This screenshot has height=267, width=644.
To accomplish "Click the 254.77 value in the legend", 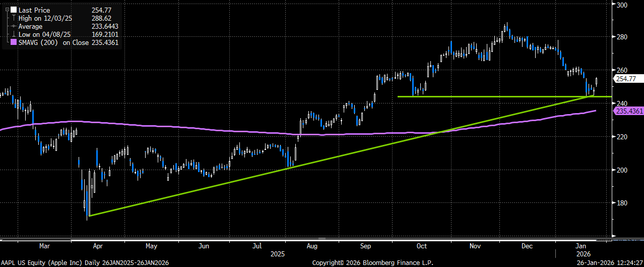I will (101, 10).
